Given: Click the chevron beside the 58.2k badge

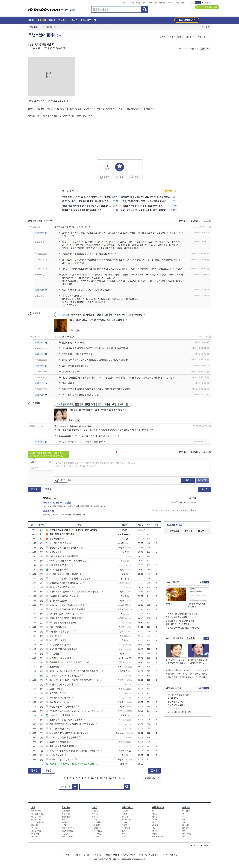Looking at the screenshot, I should (176, 191).
